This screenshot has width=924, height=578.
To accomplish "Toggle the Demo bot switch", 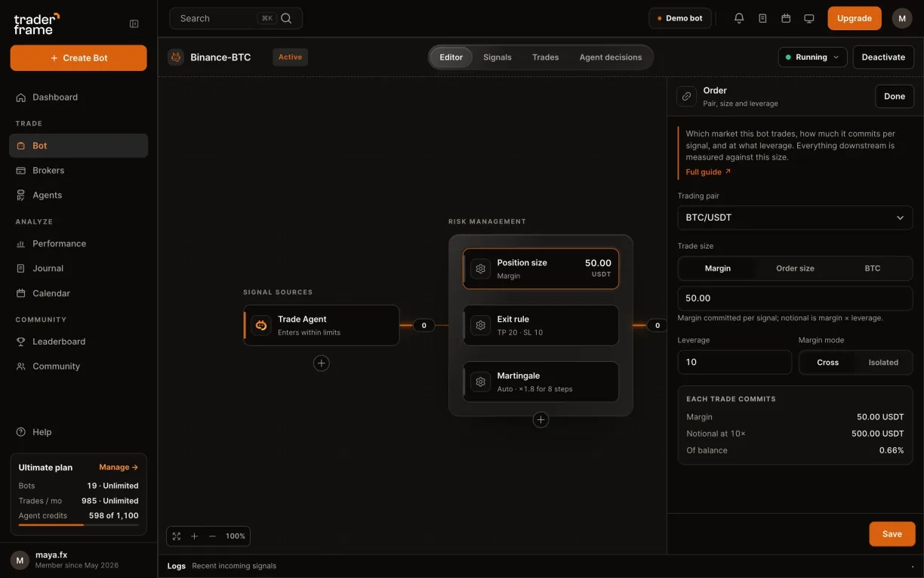I will pyautogui.click(x=680, y=18).
